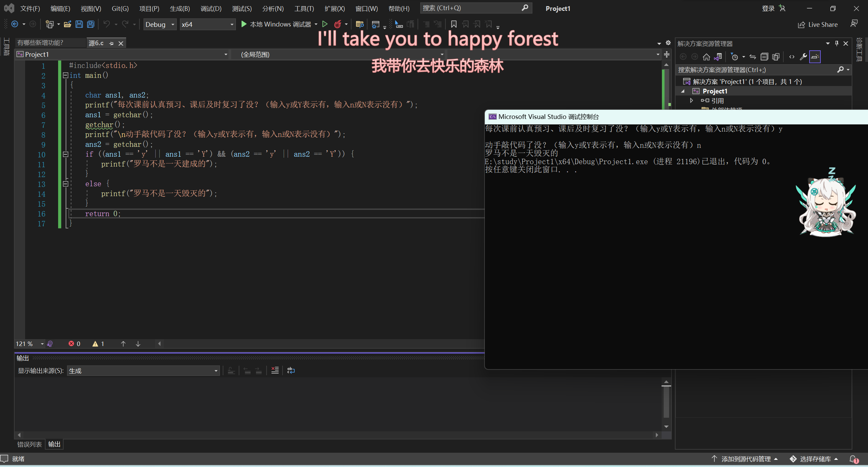Open the Debug configuration dropdown
The height and width of the screenshot is (467, 868).
coord(160,24)
